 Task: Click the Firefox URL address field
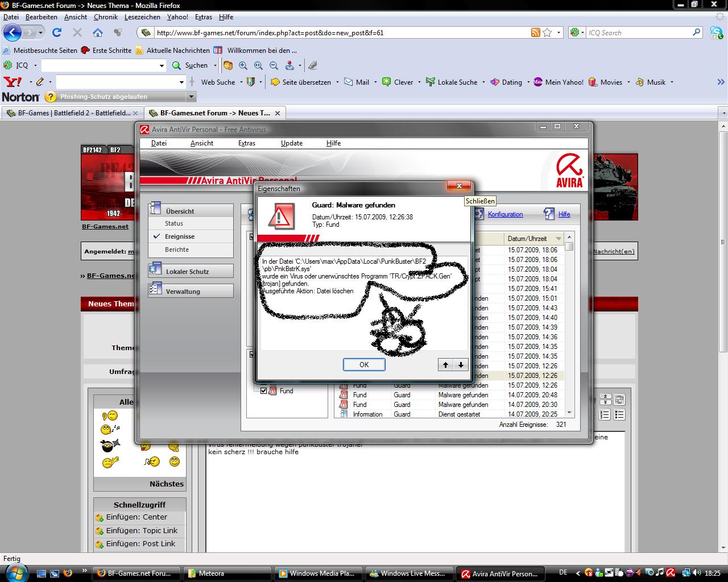pyautogui.click(x=341, y=32)
